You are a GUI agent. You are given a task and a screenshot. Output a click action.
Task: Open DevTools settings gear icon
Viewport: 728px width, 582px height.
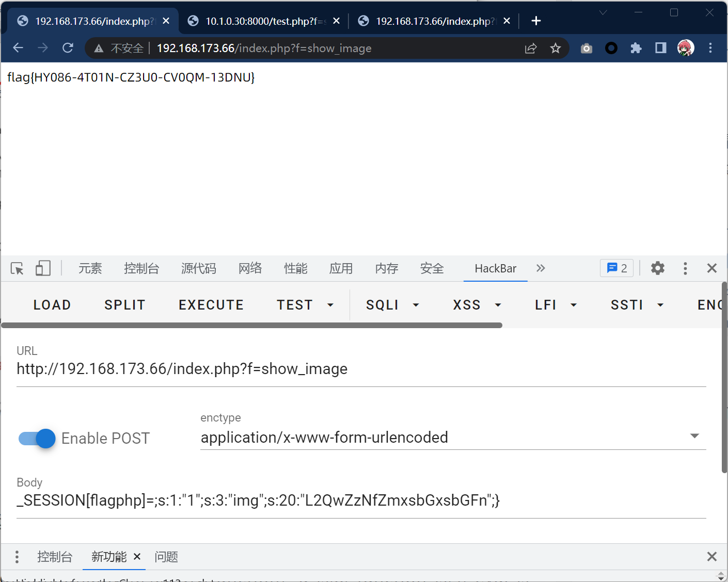click(x=657, y=268)
